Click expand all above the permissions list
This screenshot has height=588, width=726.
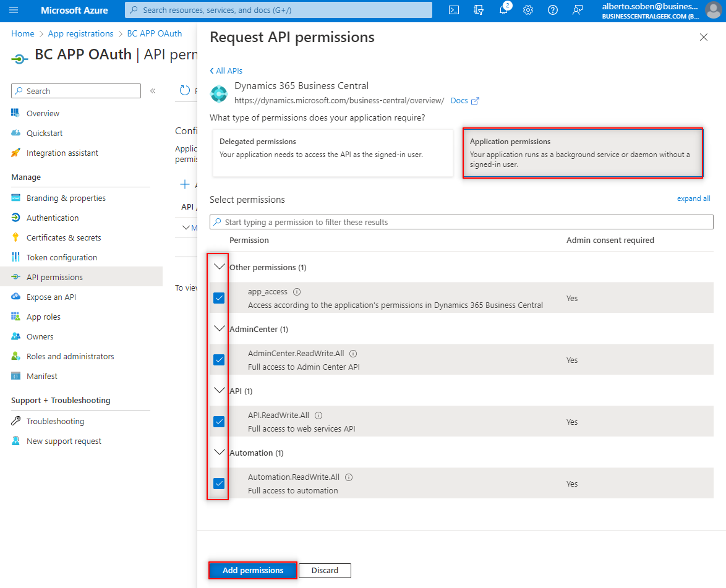(x=693, y=198)
